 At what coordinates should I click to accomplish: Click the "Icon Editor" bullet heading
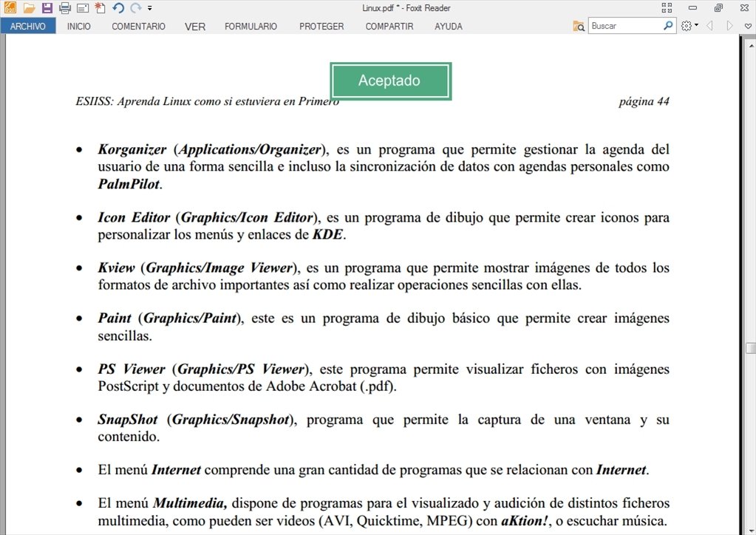point(134,217)
